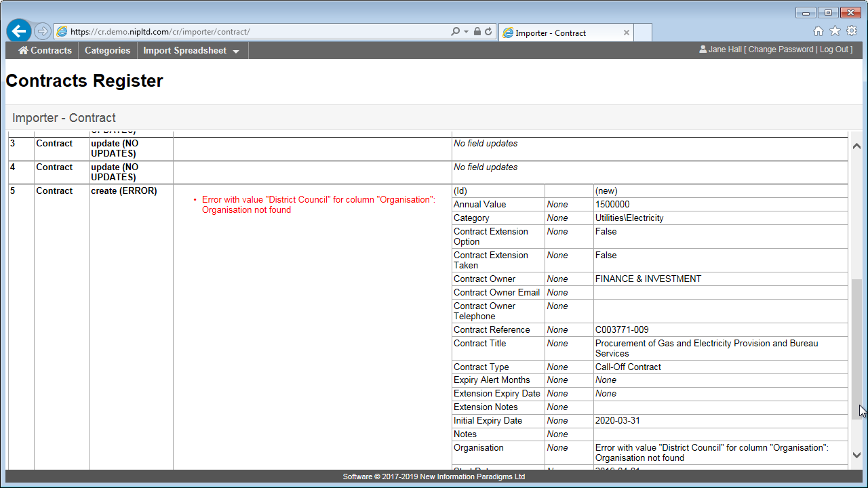Open the address bar autocomplete dropdown arrow
Image resolution: width=868 pixels, height=488 pixels.
(x=467, y=32)
